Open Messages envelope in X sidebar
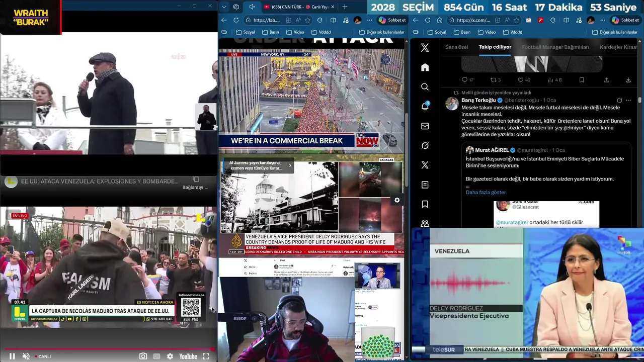 (425, 126)
